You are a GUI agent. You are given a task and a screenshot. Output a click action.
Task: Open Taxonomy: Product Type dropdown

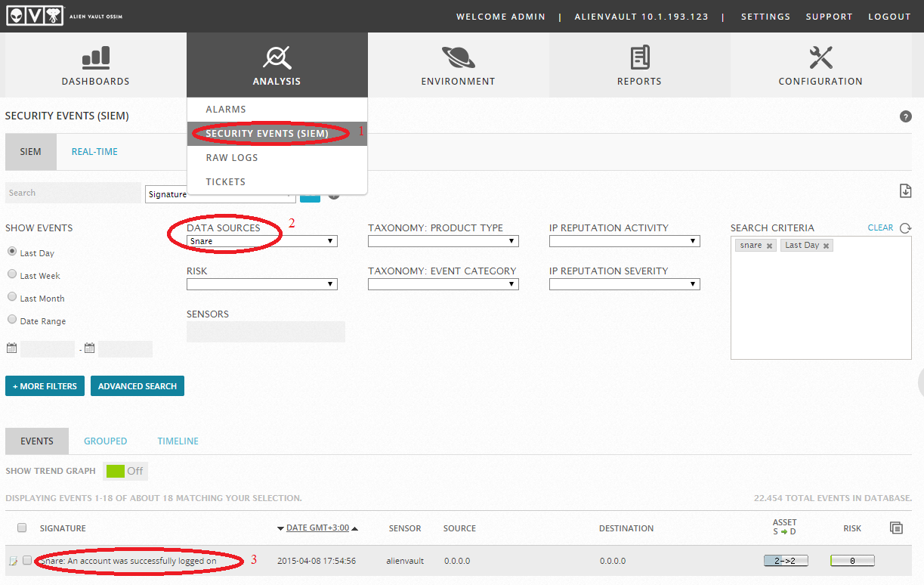pos(443,241)
